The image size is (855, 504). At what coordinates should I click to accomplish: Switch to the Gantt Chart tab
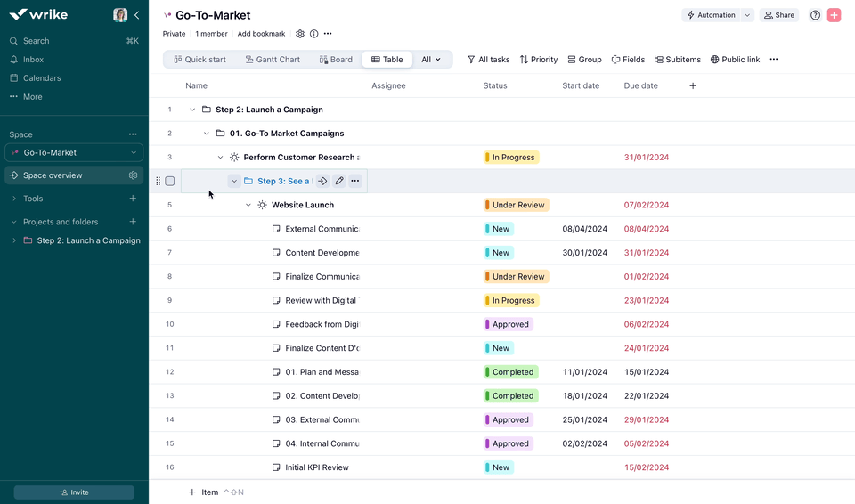273,60
